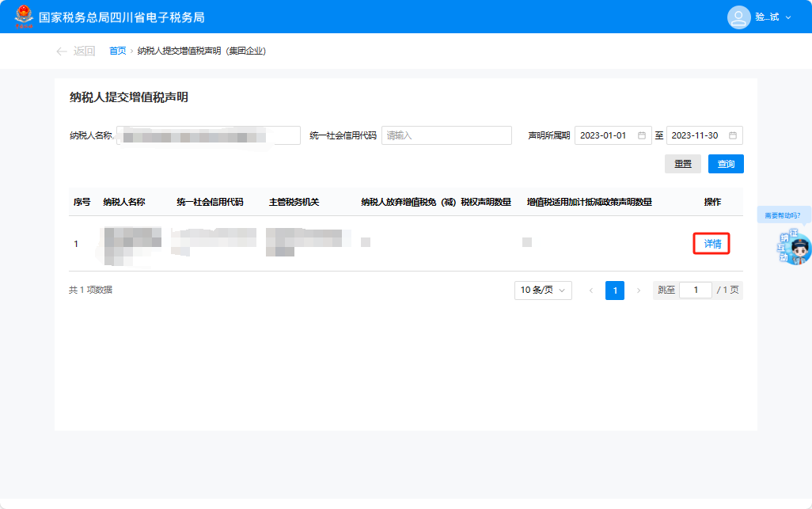Click the 查询 query button

point(726,164)
